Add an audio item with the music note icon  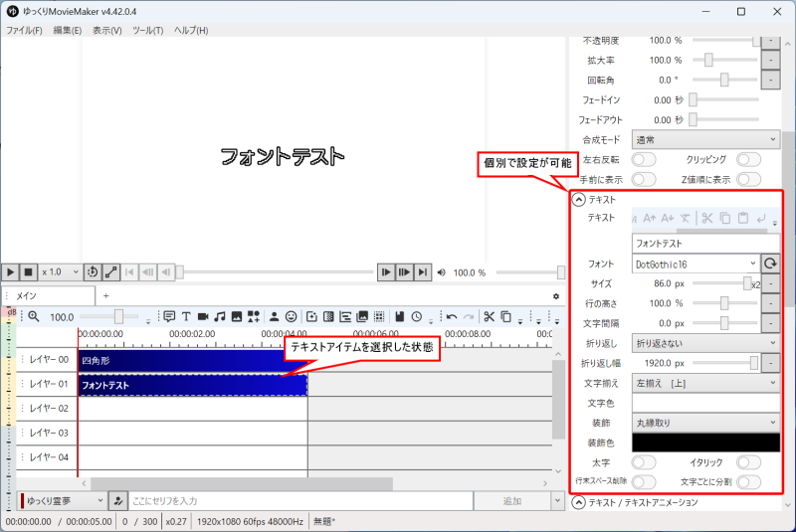[x=220, y=316]
